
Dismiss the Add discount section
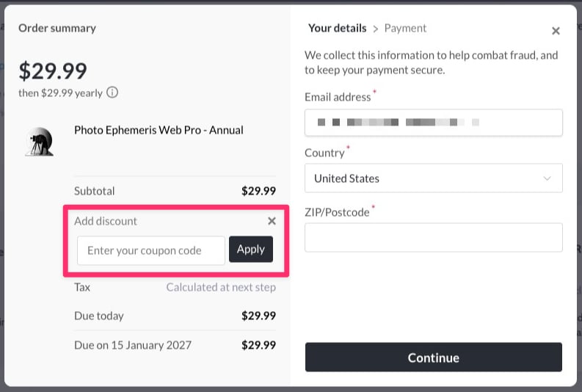pyautogui.click(x=272, y=221)
